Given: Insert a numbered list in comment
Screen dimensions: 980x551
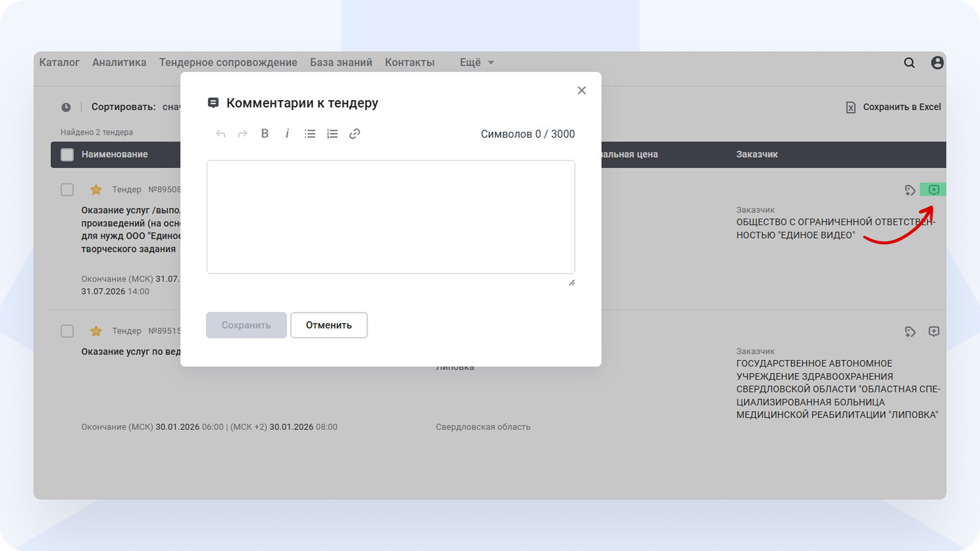Looking at the screenshot, I should tap(332, 134).
